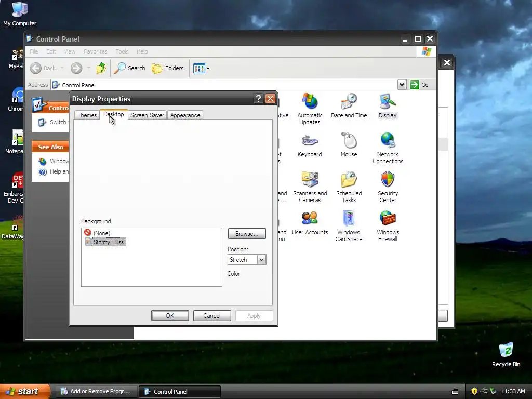Screen dimensions: 532x399
Task: Click the Back toolbar button
Action: point(43,68)
